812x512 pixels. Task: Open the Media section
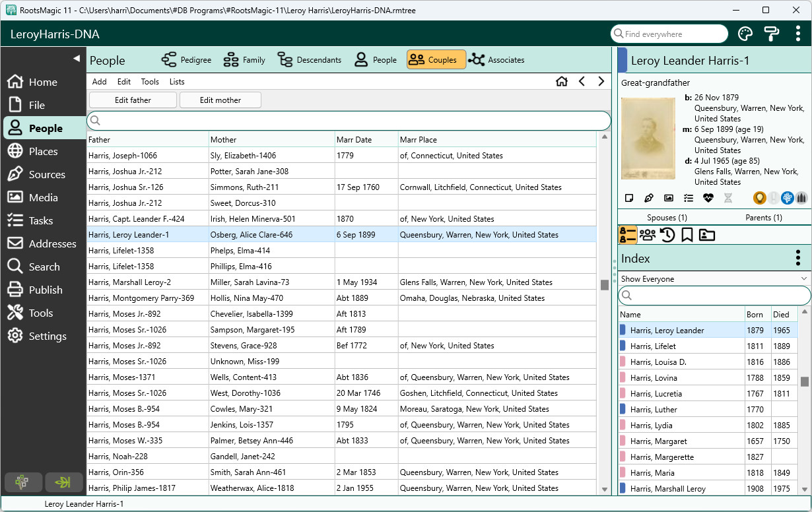coord(43,197)
